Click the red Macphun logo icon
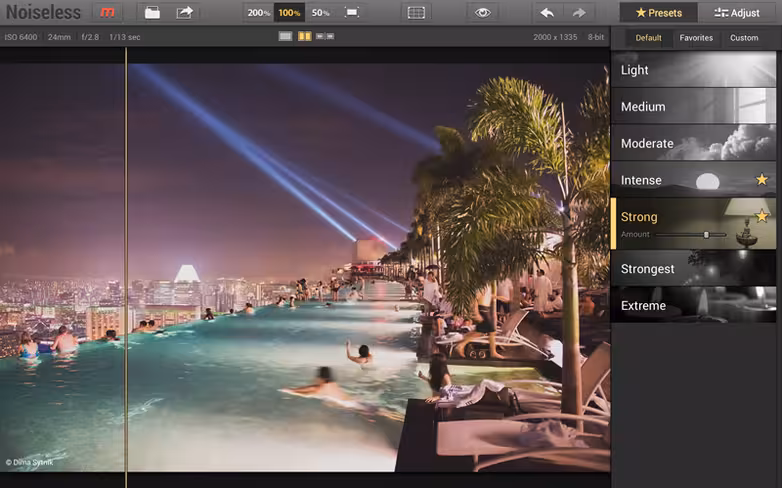The width and height of the screenshot is (782, 488). coord(107,12)
